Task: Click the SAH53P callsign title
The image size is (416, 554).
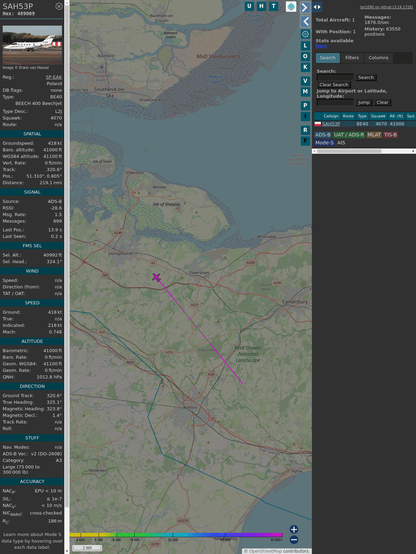Action: coord(18,6)
